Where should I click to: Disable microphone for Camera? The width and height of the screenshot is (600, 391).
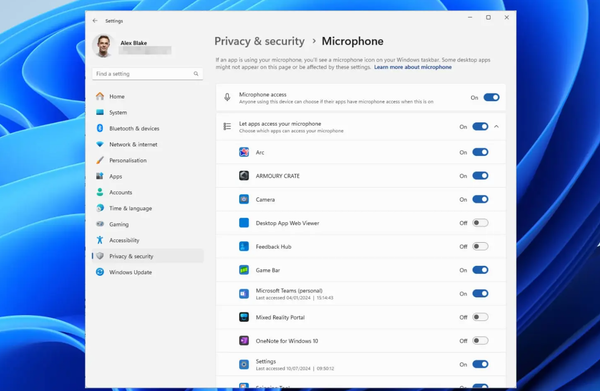click(x=480, y=199)
